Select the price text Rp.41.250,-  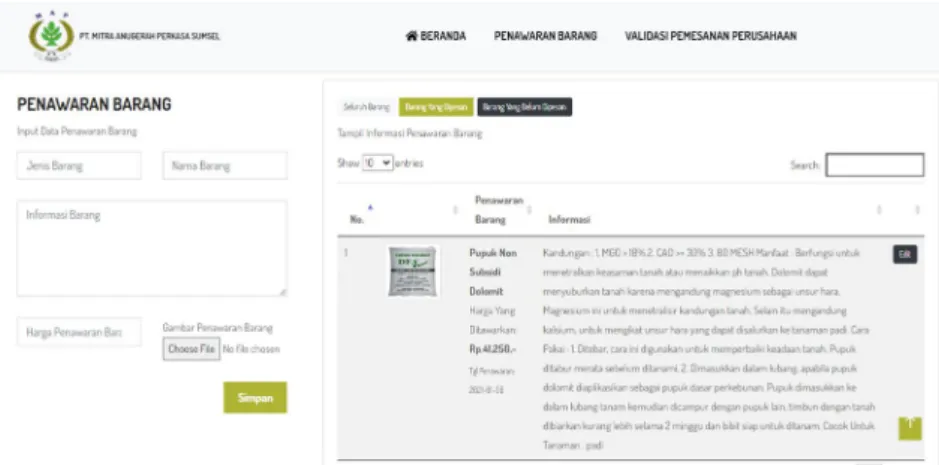pos(492,349)
